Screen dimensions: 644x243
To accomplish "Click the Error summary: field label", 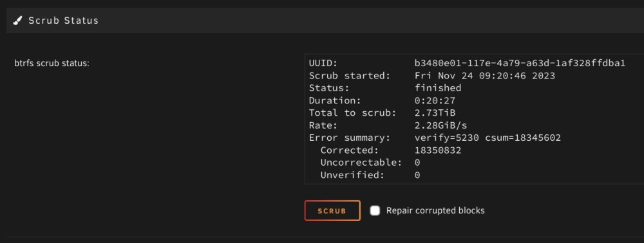I will pyautogui.click(x=350, y=138).
